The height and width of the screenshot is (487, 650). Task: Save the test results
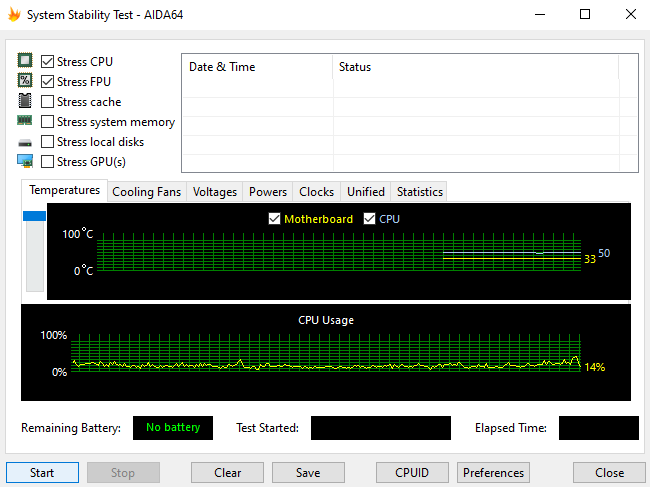[x=308, y=472]
